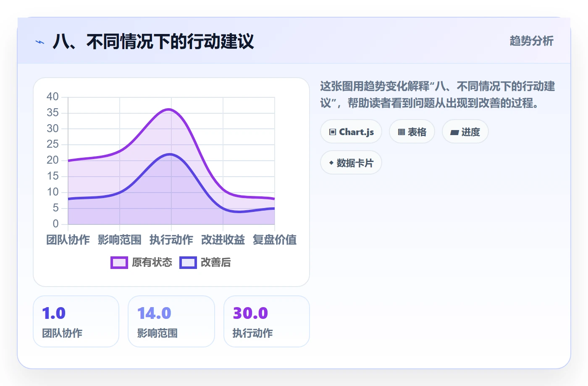Click the table grid icon in 表格 tag
This screenshot has width=588, height=386.
pos(402,132)
